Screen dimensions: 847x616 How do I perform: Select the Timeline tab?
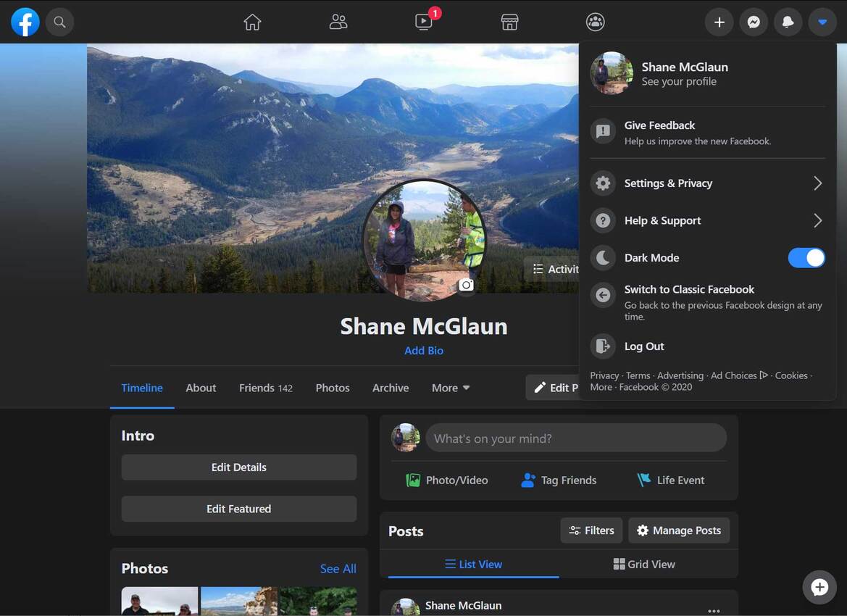(142, 388)
